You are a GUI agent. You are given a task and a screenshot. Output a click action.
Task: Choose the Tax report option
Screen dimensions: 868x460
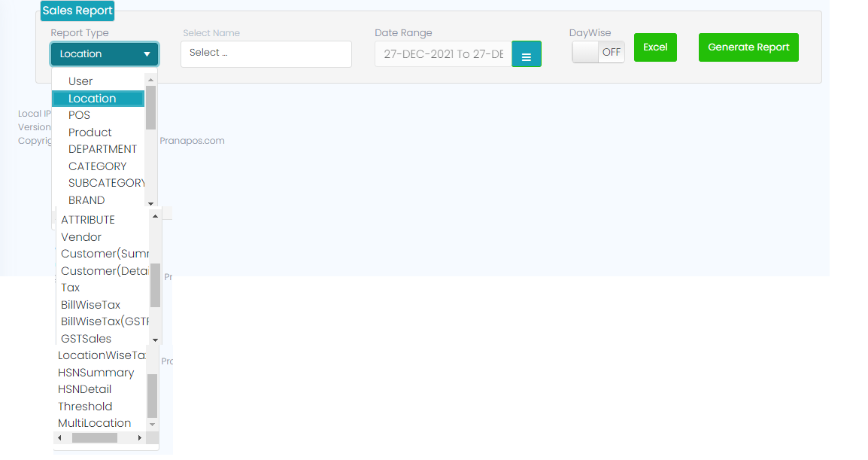(71, 288)
